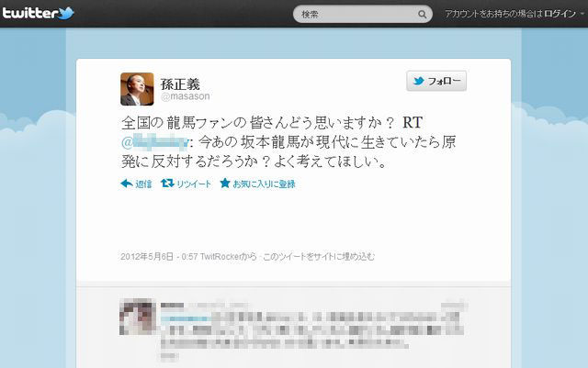Click the retweet arrows icon
Viewport: 588px width, 368px height.
167,184
